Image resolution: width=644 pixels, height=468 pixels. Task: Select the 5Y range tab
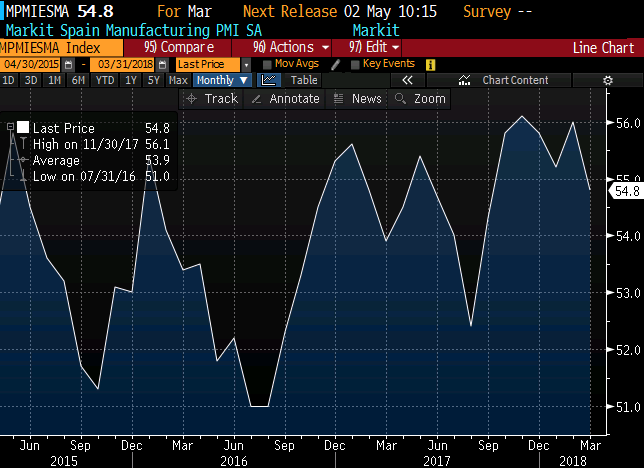[x=153, y=80]
